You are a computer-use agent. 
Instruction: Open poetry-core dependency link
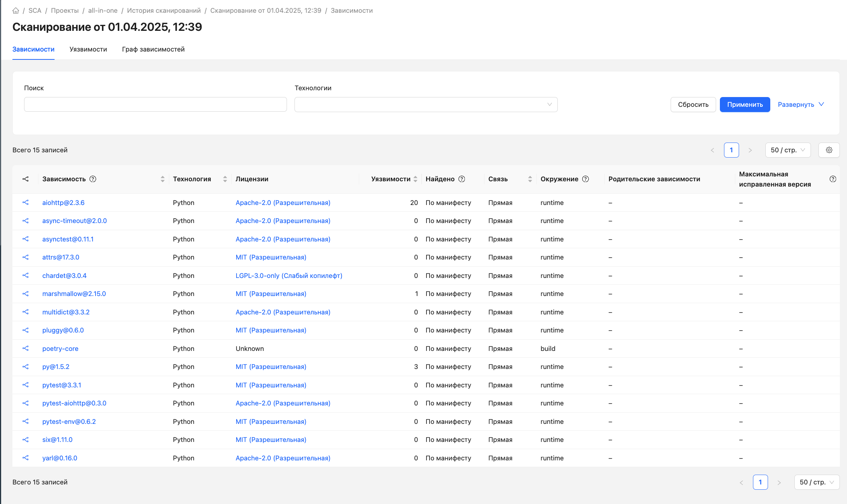point(61,349)
